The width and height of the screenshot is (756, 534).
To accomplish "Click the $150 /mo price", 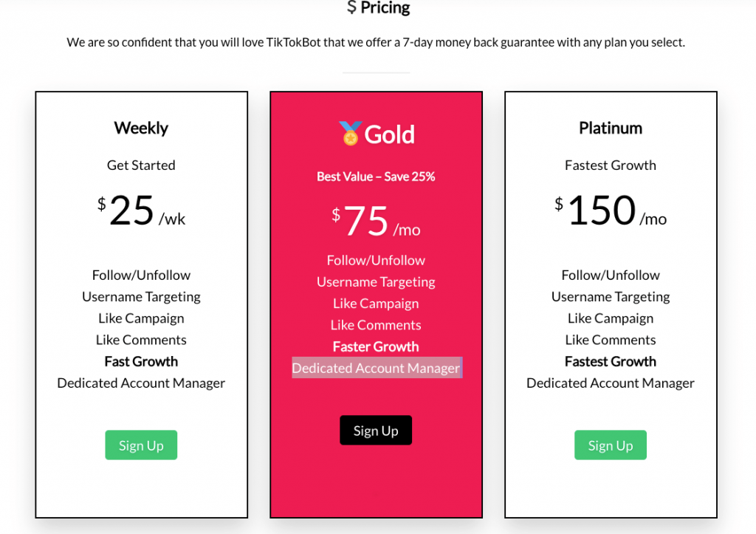I will point(611,210).
